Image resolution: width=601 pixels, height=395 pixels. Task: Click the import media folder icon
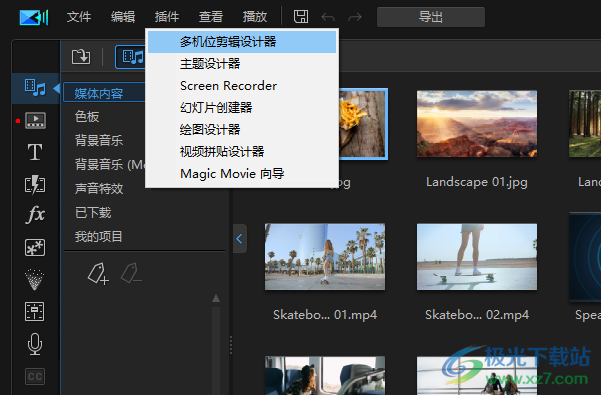pyautogui.click(x=81, y=57)
